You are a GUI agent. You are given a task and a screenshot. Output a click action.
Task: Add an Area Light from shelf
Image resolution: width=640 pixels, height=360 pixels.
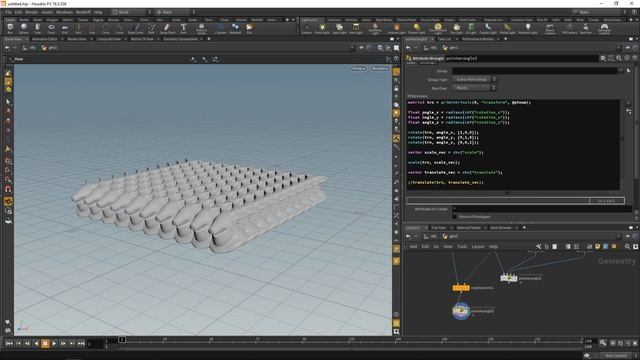(356, 28)
